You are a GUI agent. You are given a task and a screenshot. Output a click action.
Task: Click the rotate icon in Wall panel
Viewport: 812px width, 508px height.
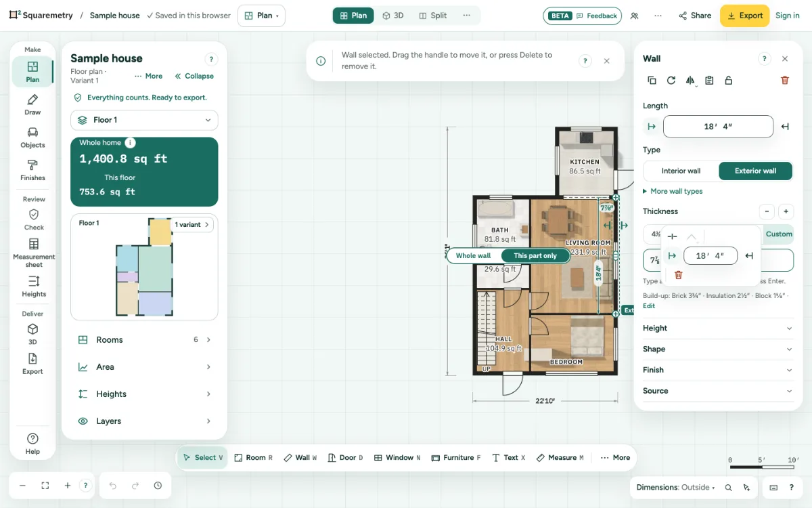(671, 80)
